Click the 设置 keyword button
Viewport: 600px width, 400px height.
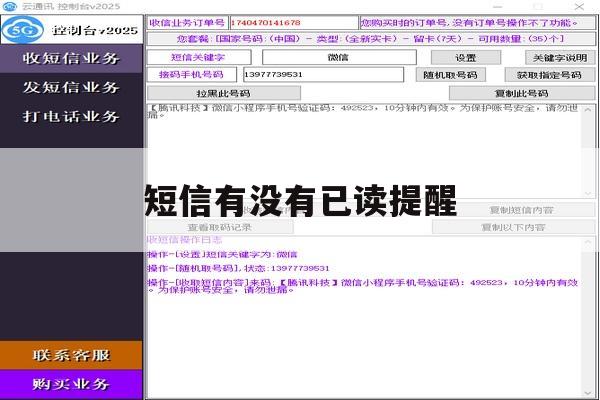pos(466,58)
